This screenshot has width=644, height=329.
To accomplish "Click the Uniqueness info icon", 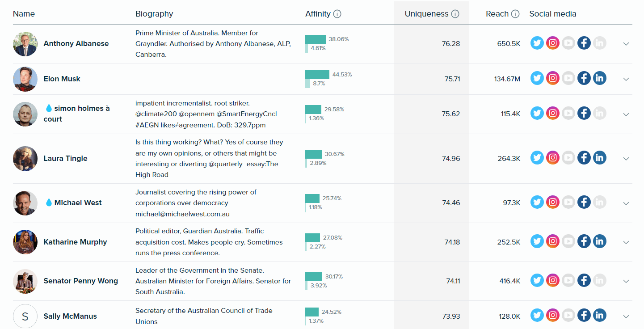I will coord(455,14).
